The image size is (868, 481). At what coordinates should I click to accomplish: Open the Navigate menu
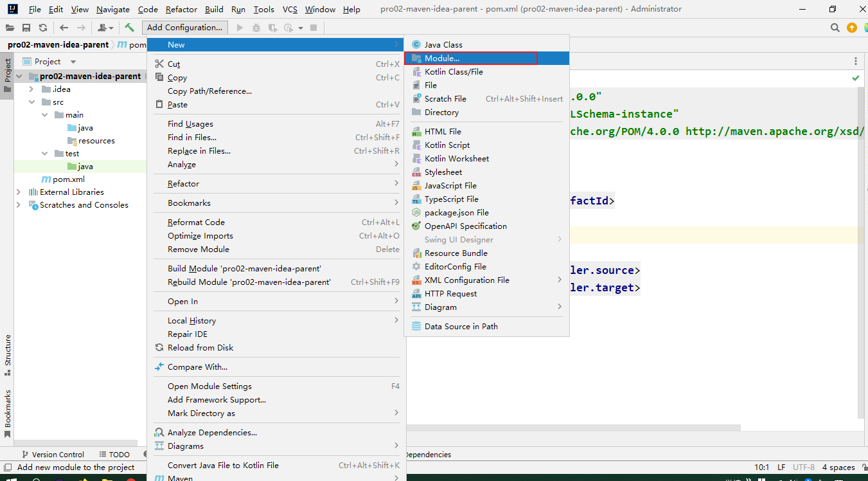tap(112, 10)
